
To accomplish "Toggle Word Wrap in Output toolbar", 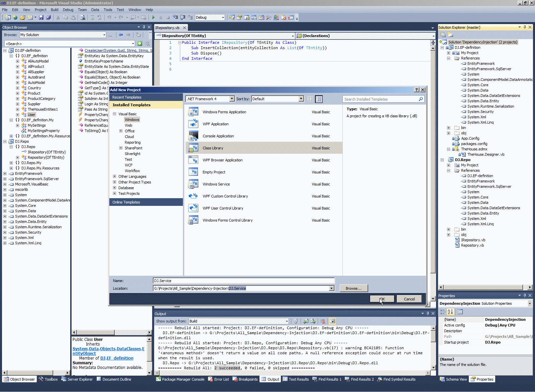I will [x=332, y=321].
